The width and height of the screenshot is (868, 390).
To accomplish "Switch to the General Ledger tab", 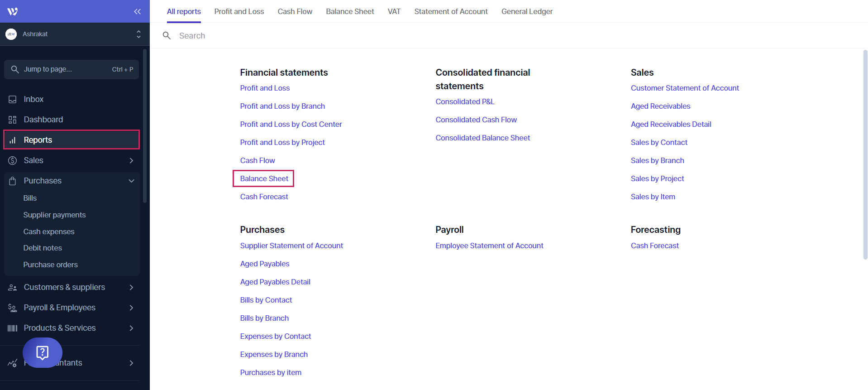I will point(527,11).
